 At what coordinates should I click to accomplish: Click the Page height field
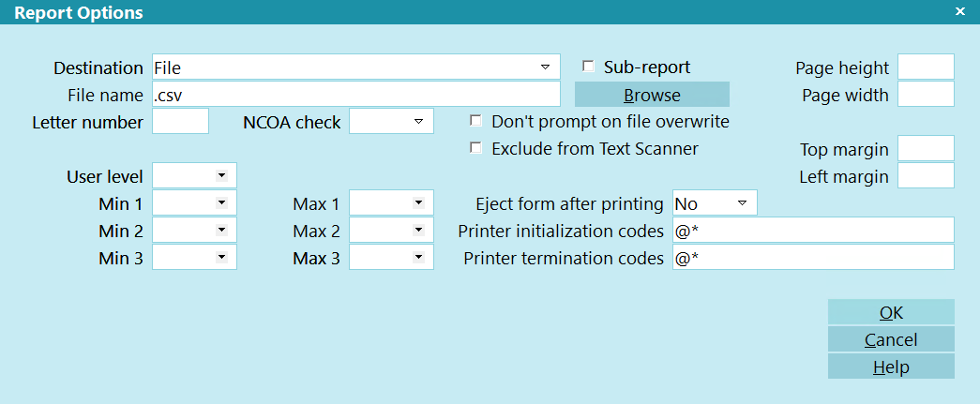926,67
